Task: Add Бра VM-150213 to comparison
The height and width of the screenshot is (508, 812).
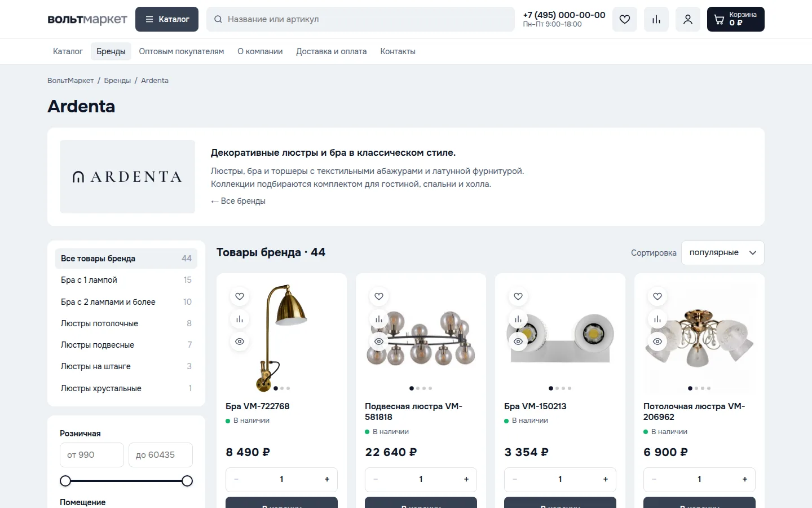Action: [x=518, y=319]
